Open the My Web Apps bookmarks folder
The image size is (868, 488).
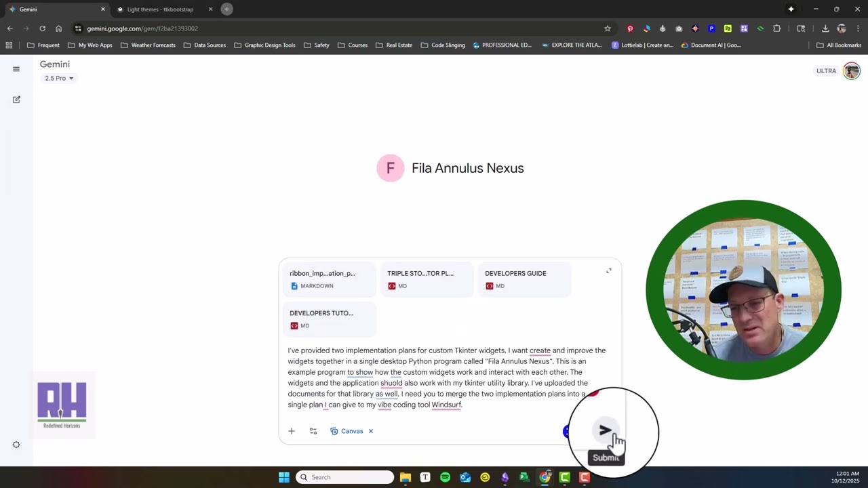(x=90, y=45)
